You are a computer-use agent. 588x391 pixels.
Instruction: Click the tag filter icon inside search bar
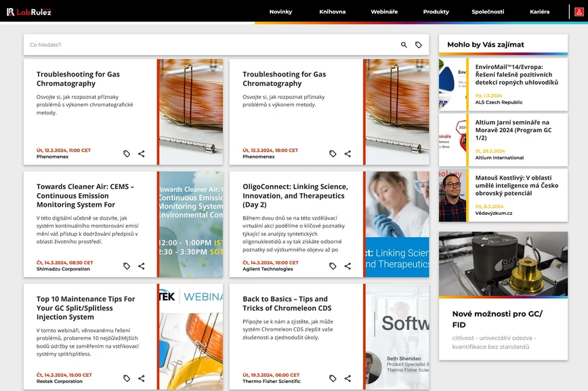[419, 43]
